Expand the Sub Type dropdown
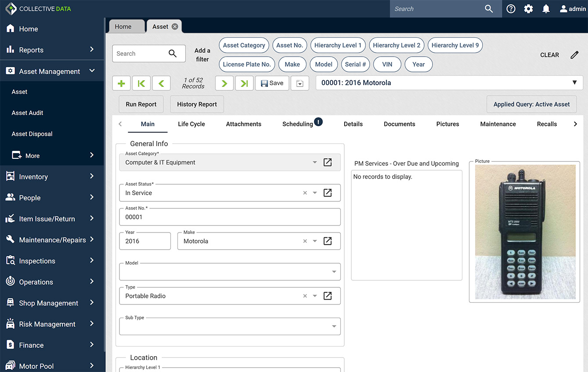This screenshot has height=372, width=588. [x=334, y=326]
